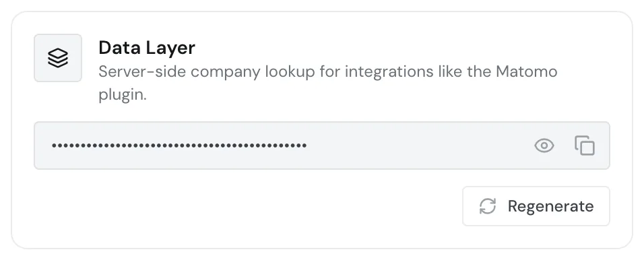
Task: Click the Server-side company lookup description
Action: [x=328, y=84]
